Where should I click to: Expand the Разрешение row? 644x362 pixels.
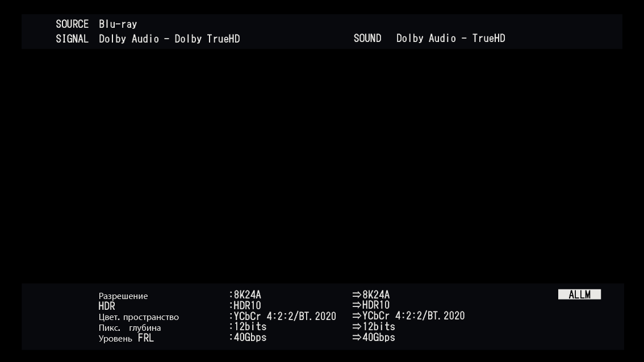pos(122,296)
